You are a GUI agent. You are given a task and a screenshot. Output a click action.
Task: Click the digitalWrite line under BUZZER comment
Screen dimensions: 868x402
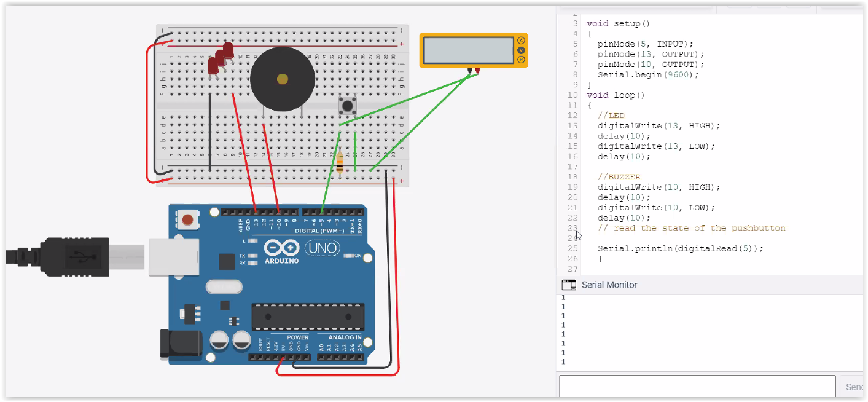(x=657, y=187)
